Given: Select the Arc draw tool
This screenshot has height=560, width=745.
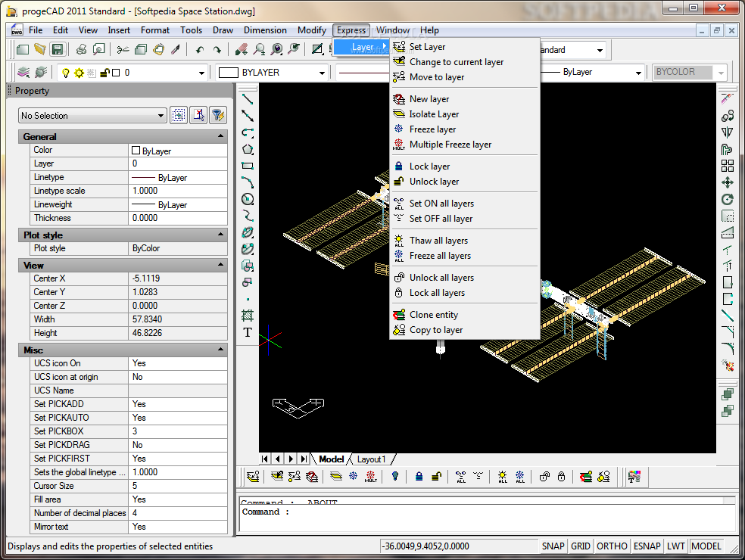Looking at the screenshot, I should (x=248, y=182).
